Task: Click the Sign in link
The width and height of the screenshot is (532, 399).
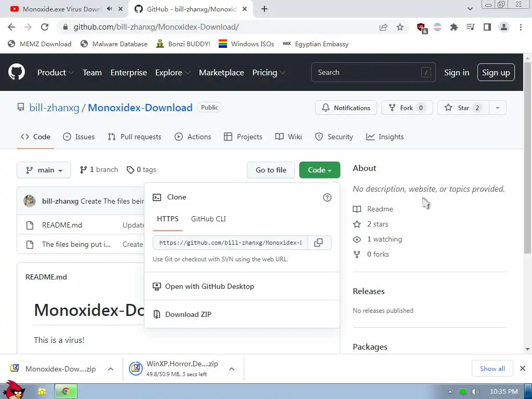Action: coord(457,73)
